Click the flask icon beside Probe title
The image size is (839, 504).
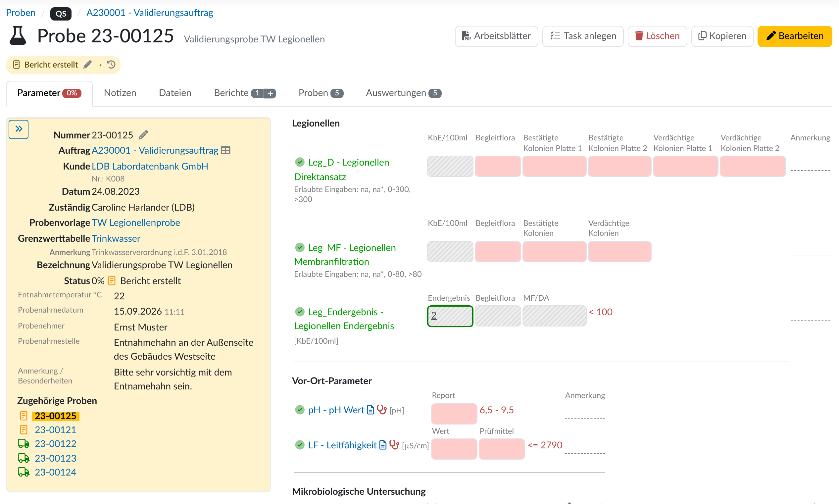pyautogui.click(x=18, y=36)
